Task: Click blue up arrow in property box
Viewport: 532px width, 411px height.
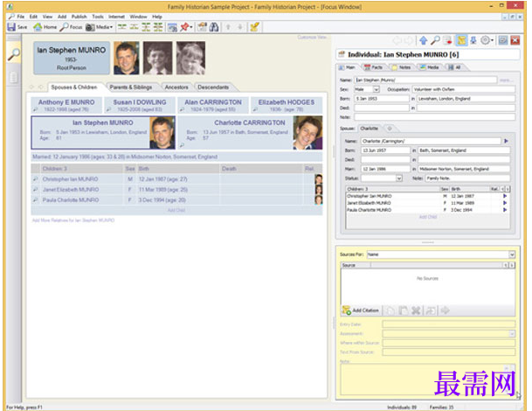Action: click(424, 40)
